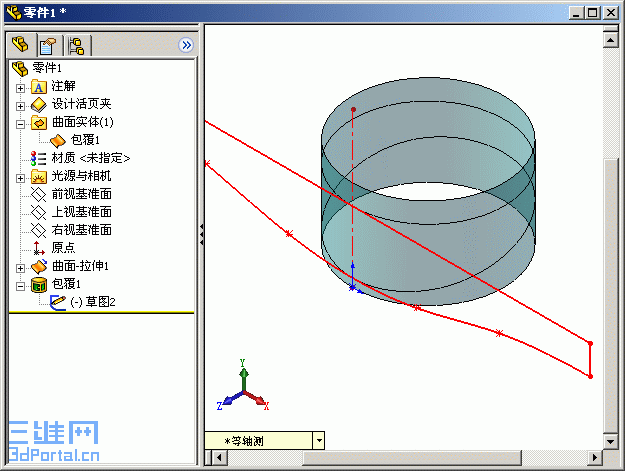Screen dimensions: 625x471
Task: Click the blue origin marker in viewport
Action: [x=352, y=287]
